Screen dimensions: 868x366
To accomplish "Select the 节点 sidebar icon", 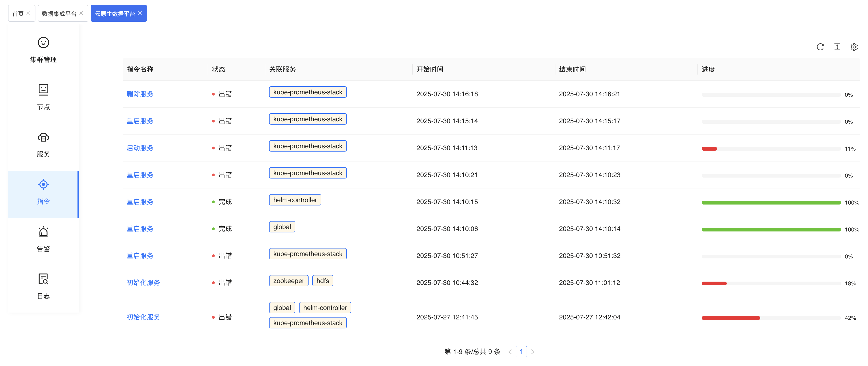I will click(43, 90).
